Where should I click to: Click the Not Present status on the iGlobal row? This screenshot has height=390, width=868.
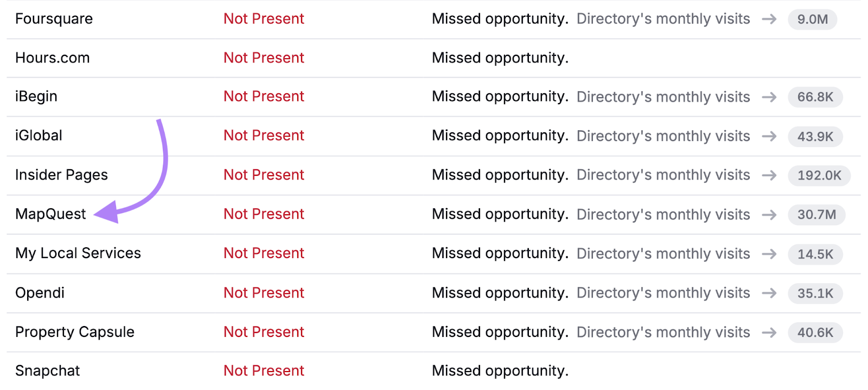(264, 136)
